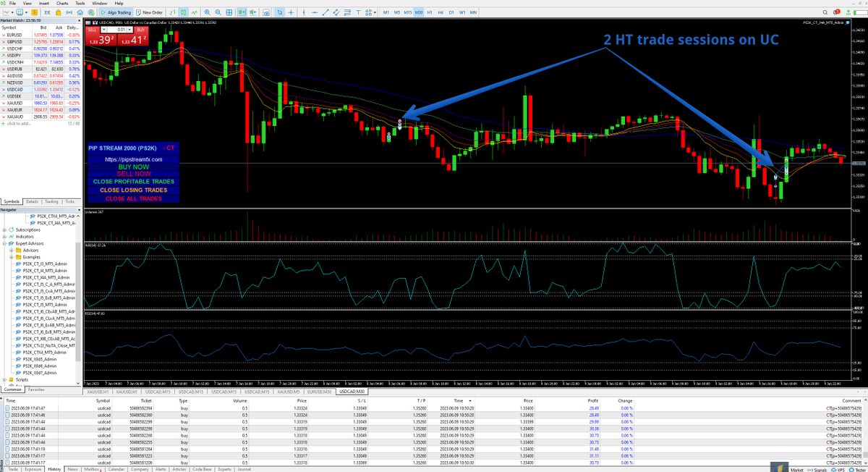
Task: Open the chart-line dropdown at toolbar start
Action: point(12,12)
